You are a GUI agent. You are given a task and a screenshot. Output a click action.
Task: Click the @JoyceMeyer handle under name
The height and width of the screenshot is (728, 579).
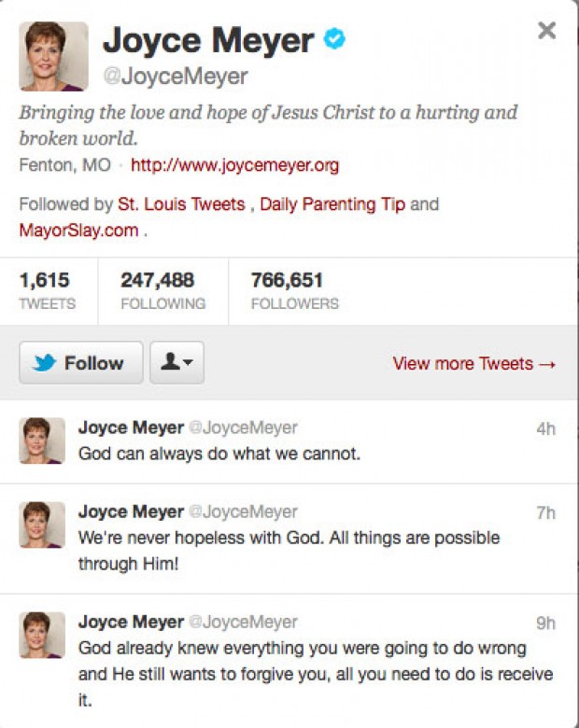(175, 77)
